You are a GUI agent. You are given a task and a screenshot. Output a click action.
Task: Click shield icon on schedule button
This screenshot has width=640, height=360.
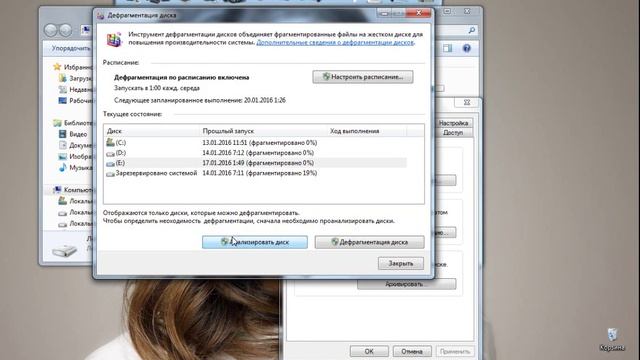tap(326, 77)
